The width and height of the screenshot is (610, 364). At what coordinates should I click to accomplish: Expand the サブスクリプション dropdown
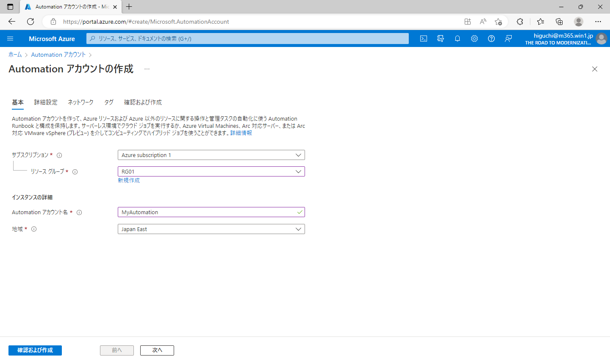(x=211, y=155)
